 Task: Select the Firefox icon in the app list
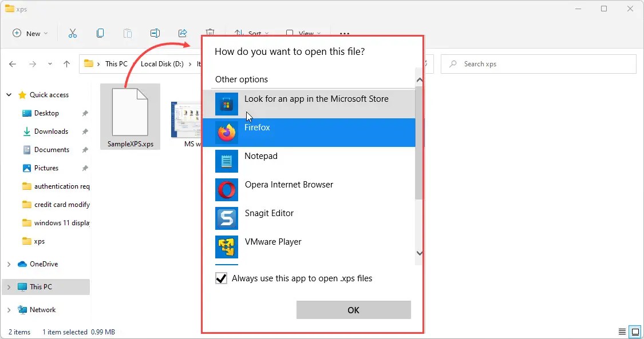tap(226, 133)
